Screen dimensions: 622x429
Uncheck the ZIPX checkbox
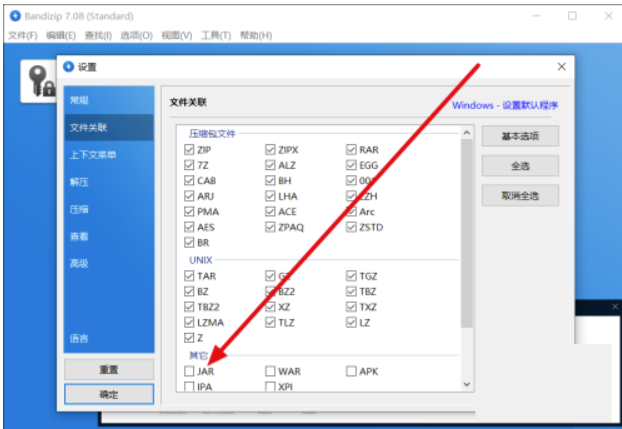coord(270,150)
